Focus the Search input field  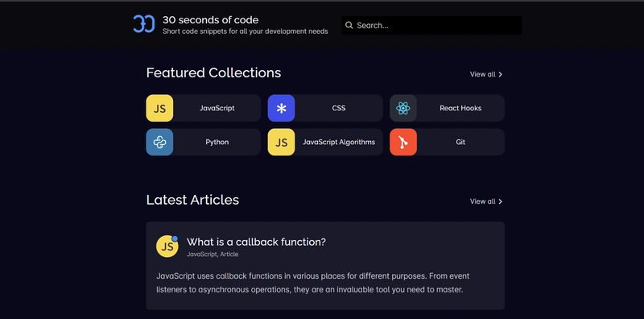tap(431, 26)
